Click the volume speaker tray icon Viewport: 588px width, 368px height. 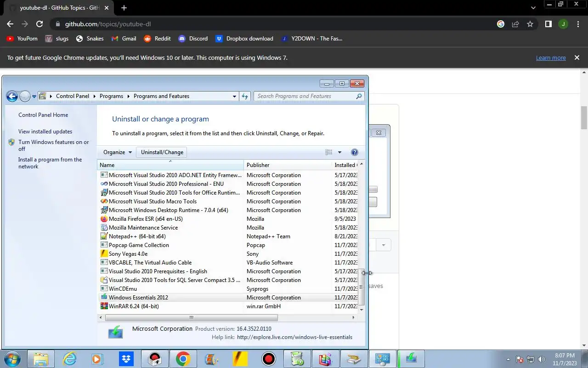tap(542, 359)
